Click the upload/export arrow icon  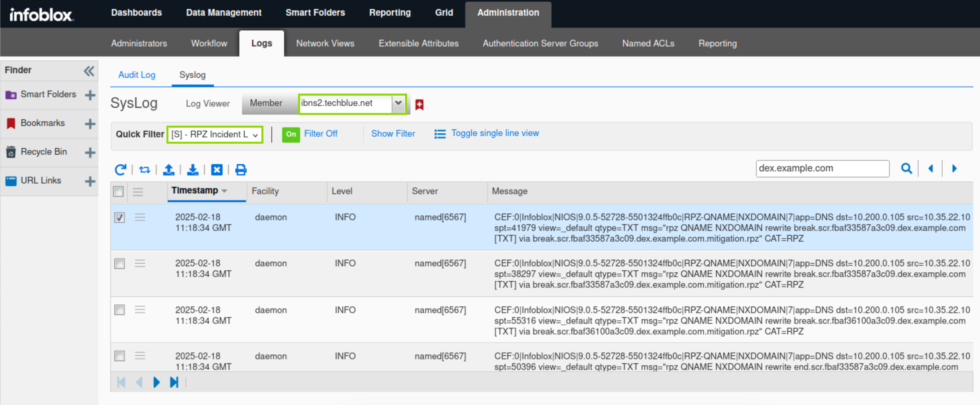[168, 170]
